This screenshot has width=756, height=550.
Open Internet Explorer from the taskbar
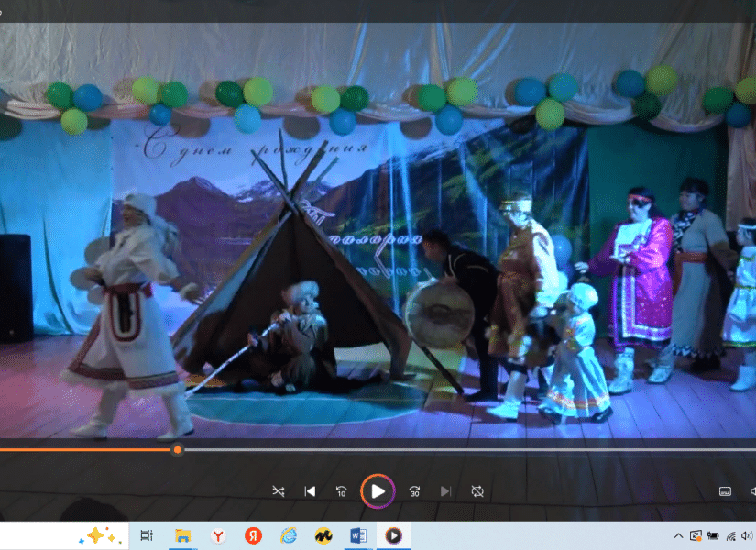289,535
